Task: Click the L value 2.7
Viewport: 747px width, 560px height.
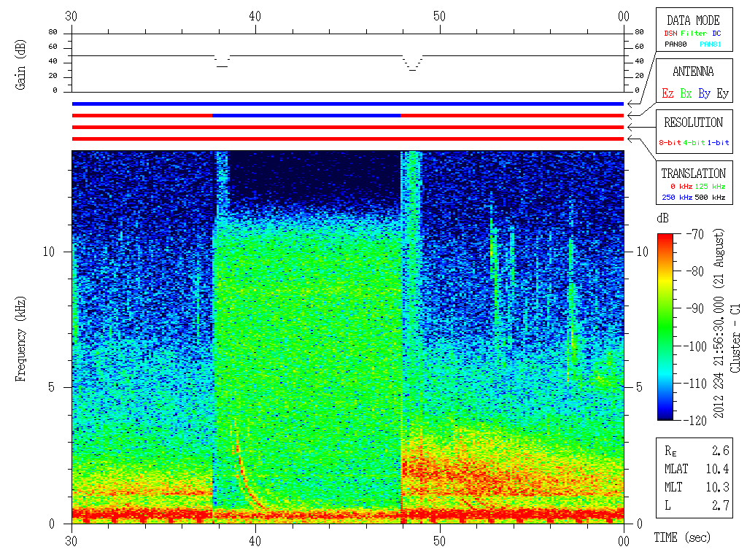Action: tap(720, 506)
